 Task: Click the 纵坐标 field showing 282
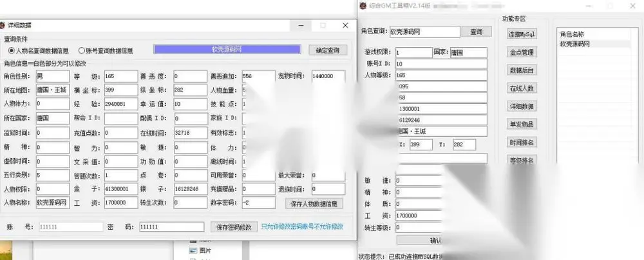click(x=190, y=90)
